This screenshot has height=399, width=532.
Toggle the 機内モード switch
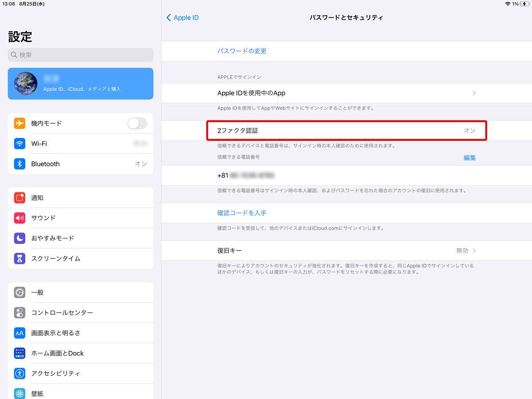click(137, 123)
